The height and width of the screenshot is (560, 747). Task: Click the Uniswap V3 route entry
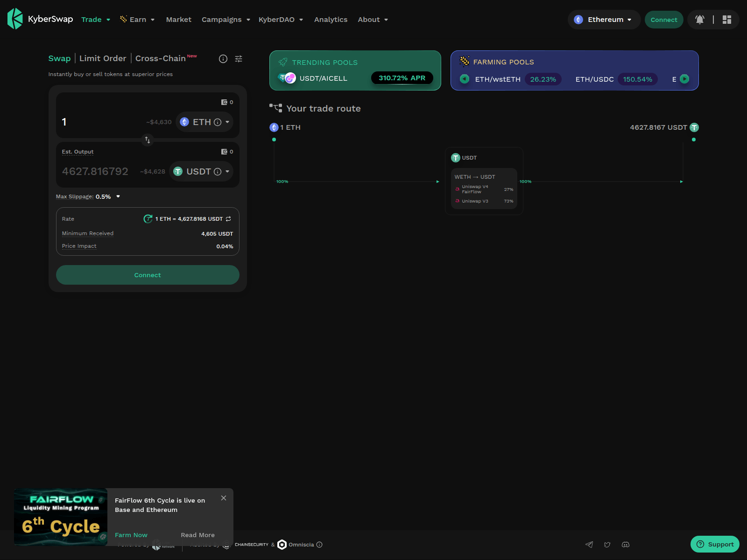[484, 201]
